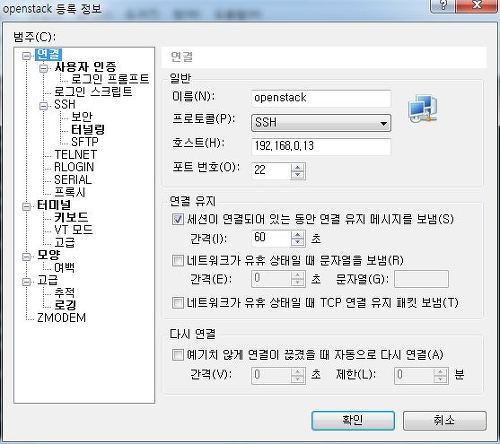Click the reconnect 간격(V) field
500x444 pixels.
(x=271, y=375)
